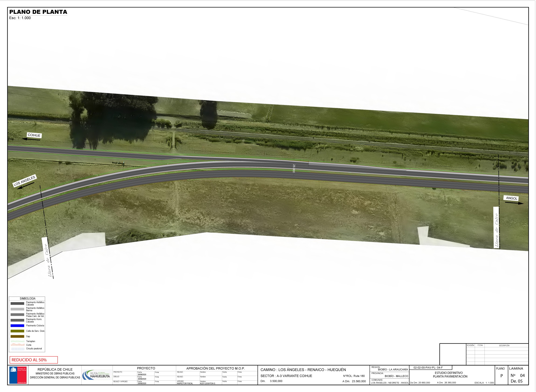The image size is (536, 392).
Task: Click the 'REVISIÓN' column header
Action: [470, 345]
